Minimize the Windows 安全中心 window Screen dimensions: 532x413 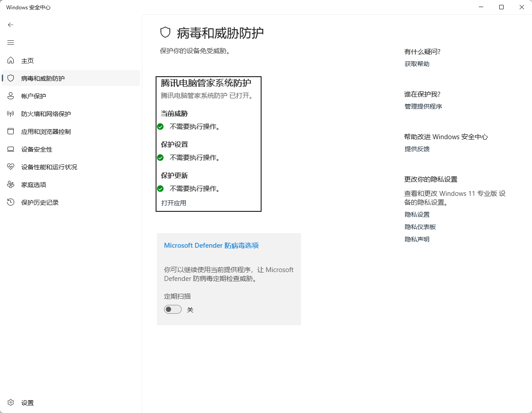click(x=481, y=7)
